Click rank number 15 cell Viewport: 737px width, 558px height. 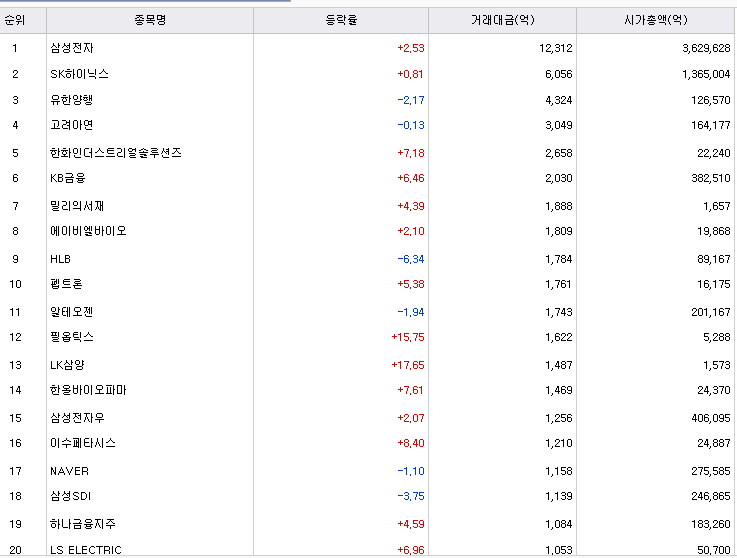16,418
